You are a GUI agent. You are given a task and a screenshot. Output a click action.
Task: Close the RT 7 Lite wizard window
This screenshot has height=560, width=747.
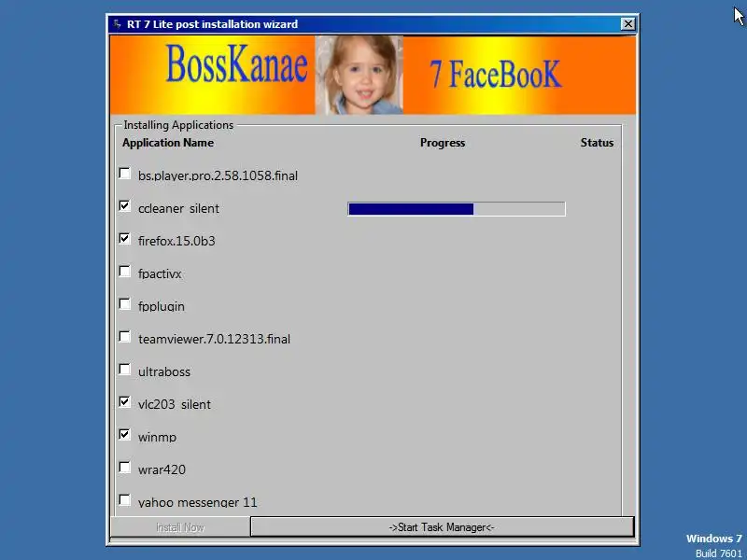627,24
